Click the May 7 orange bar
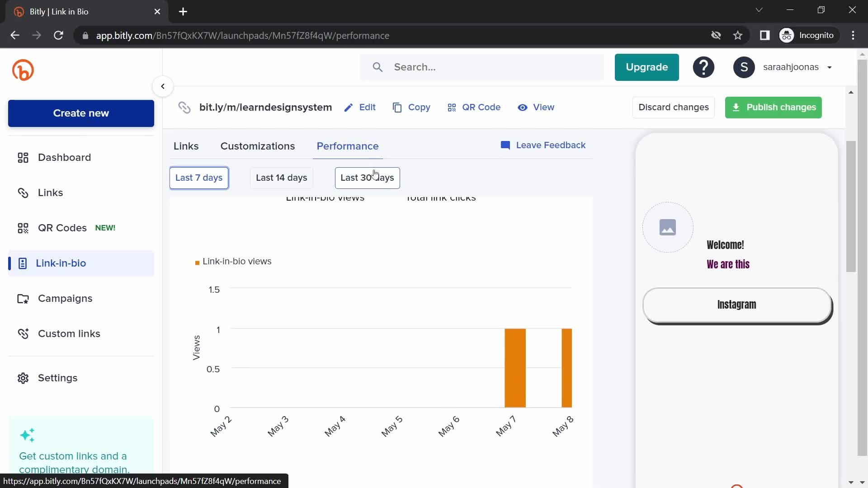This screenshot has width=868, height=488. tap(515, 368)
